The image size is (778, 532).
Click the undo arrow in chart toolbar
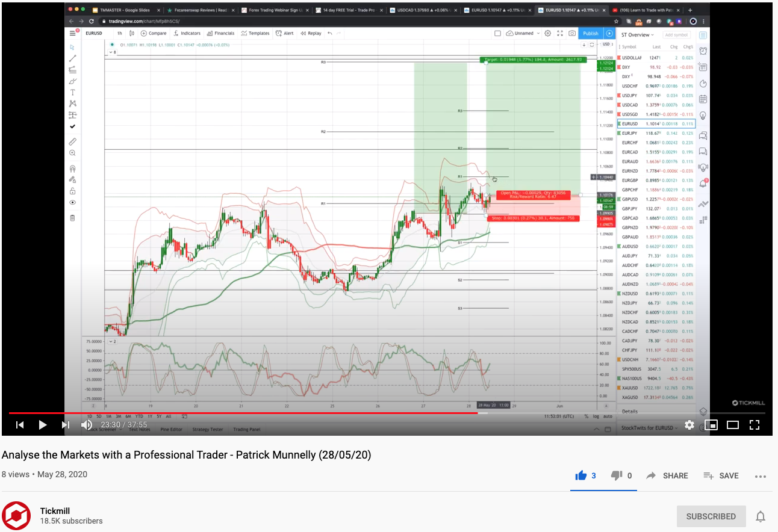[330, 33]
